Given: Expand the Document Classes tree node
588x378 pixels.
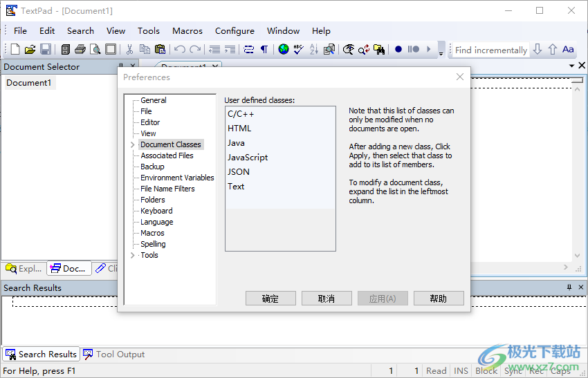Looking at the screenshot, I should [132, 144].
